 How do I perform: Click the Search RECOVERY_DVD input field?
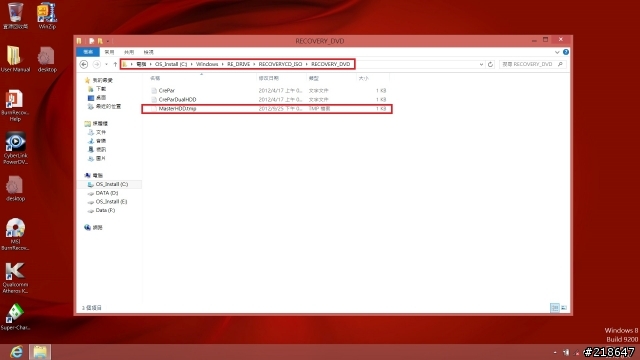[533, 64]
